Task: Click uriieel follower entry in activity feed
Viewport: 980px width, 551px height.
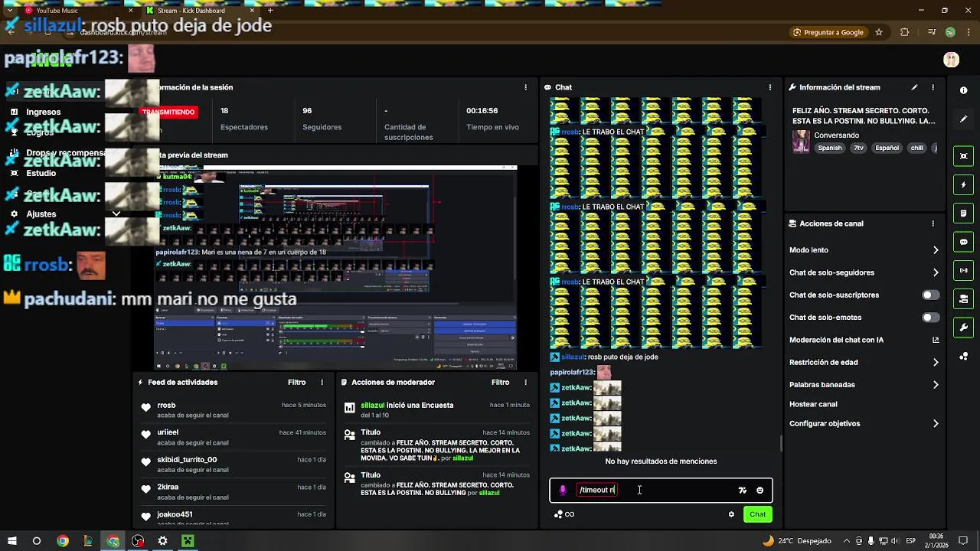Action: [x=234, y=437]
